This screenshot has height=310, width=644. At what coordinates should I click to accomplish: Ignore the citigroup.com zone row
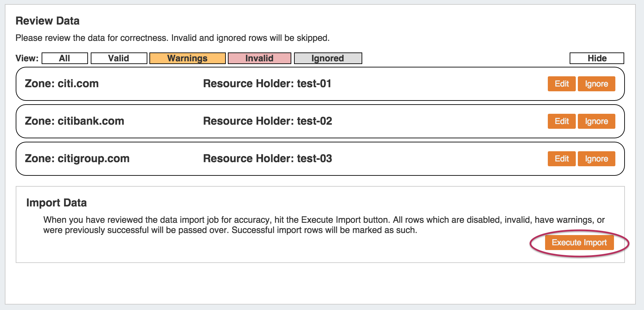click(x=596, y=159)
